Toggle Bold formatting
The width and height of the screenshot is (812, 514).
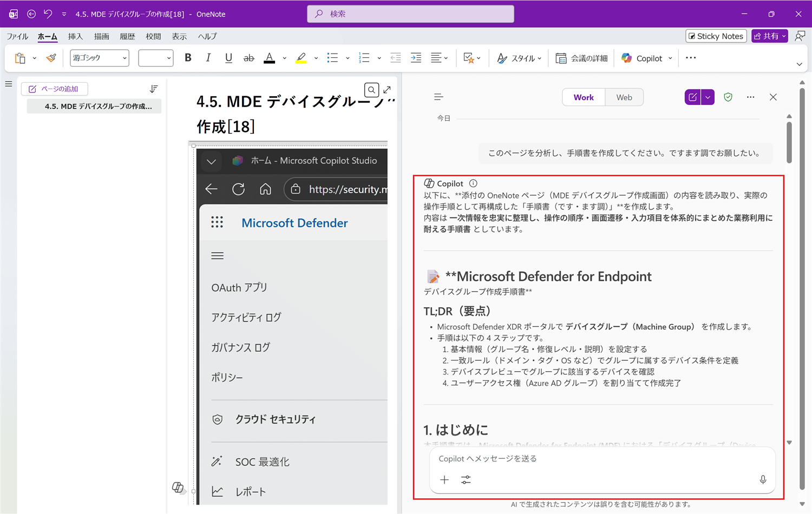(188, 58)
